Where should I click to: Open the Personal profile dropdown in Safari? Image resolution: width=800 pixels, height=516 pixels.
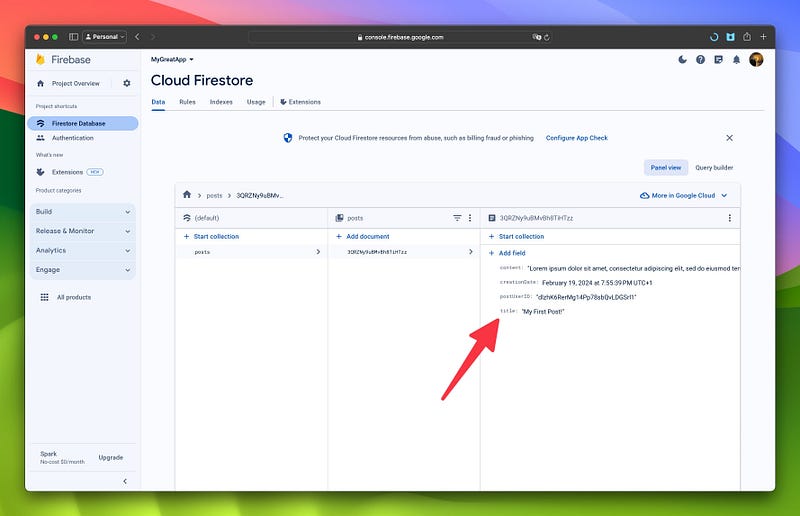[104, 37]
